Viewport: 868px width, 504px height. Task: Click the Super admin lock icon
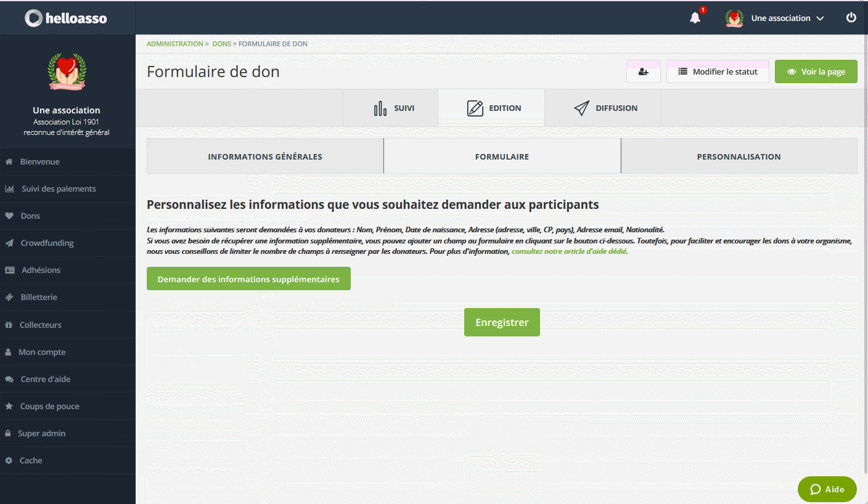(x=8, y=433)
